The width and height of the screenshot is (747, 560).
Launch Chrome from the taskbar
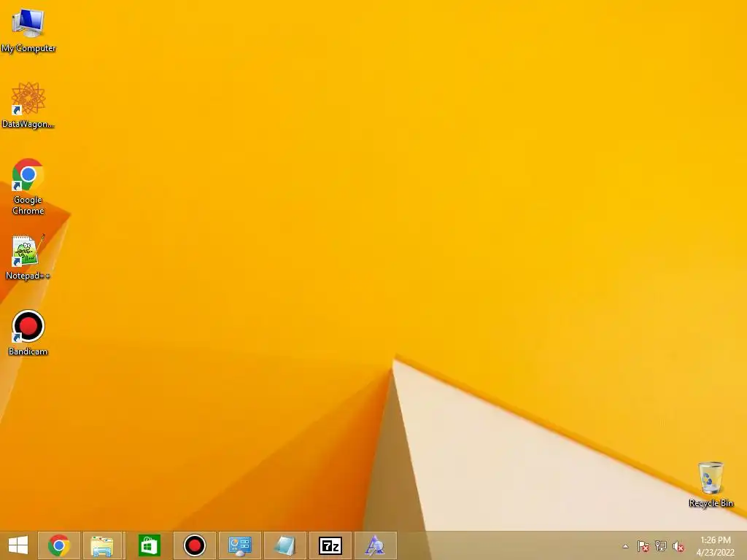[x=59, y=545]
